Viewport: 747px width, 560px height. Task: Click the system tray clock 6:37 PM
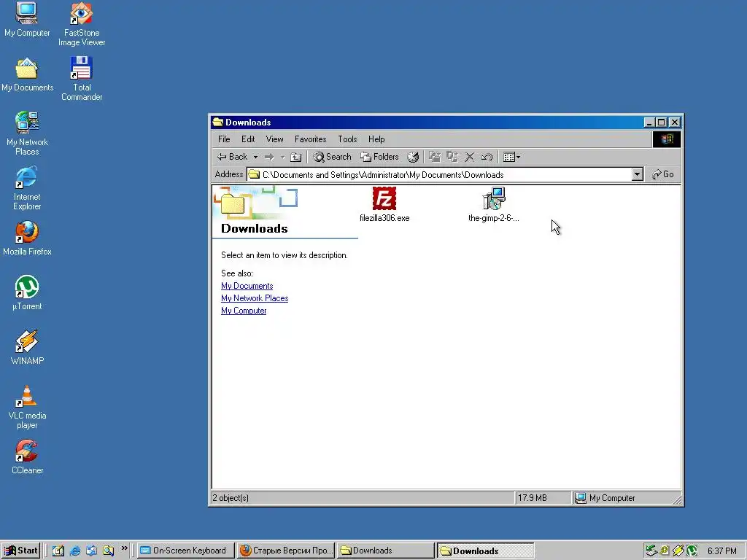pyautogui.click(x=721, y=551)
